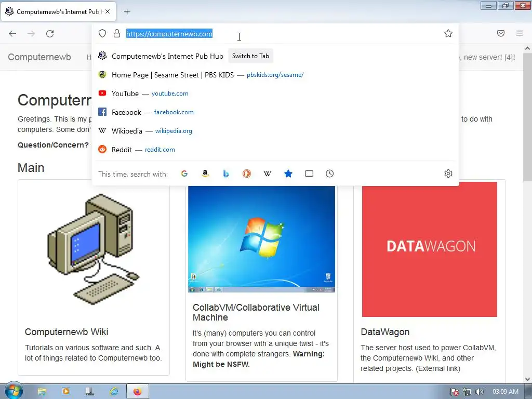Click the red DATAWAGON logo image

430,249
